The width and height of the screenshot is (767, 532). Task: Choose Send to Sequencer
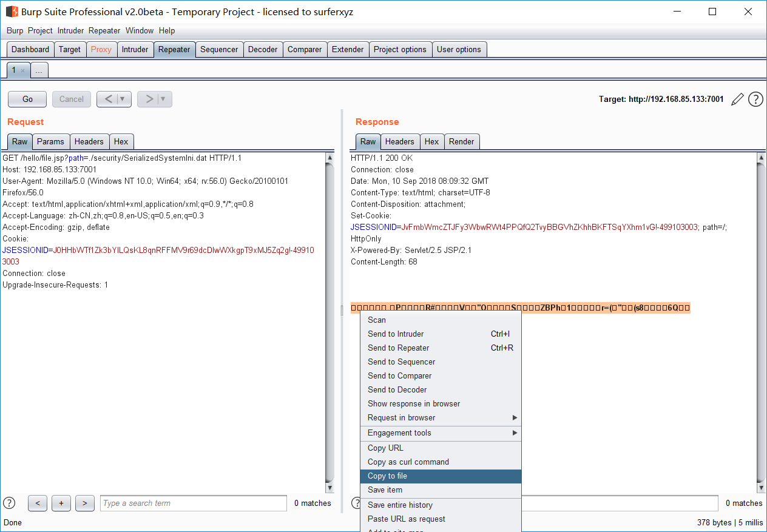[x=441, y=362]
